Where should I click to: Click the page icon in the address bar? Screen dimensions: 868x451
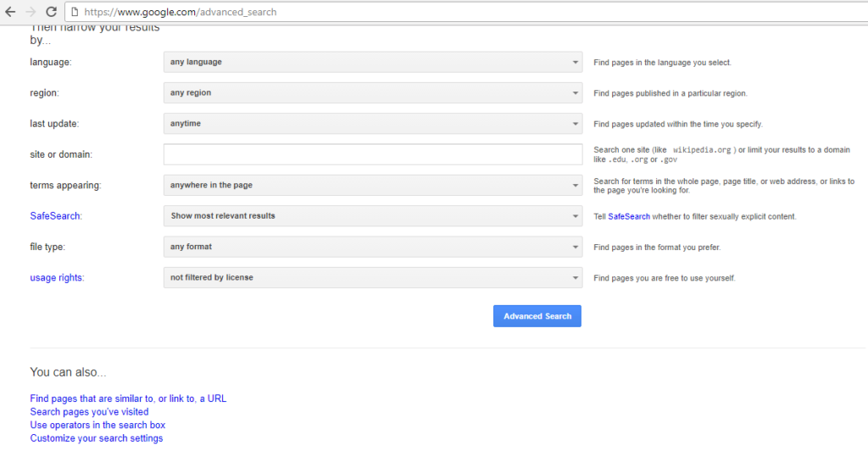pyautogui.click(x=75, y=12)
